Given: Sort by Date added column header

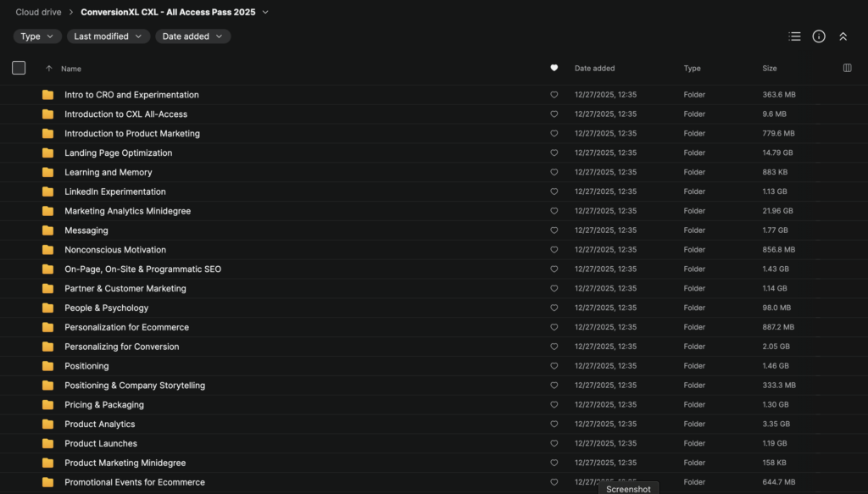Looking at the screenshot, I should click(594, 68).
